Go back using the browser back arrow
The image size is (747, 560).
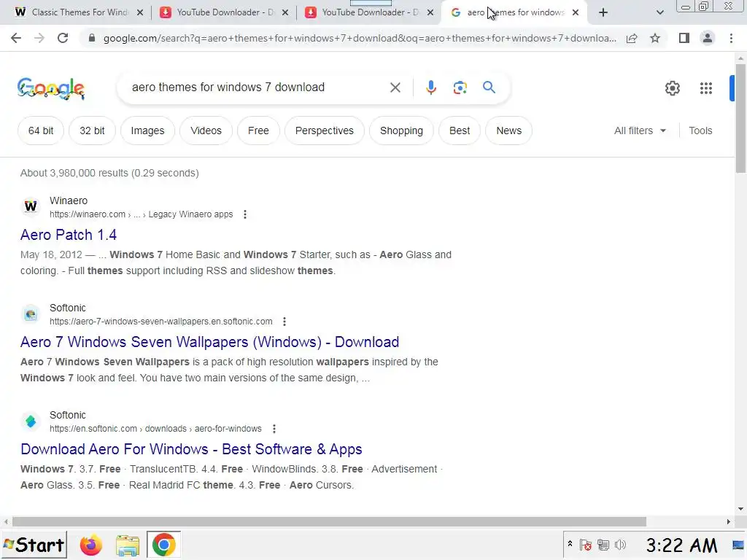[16, 38]
